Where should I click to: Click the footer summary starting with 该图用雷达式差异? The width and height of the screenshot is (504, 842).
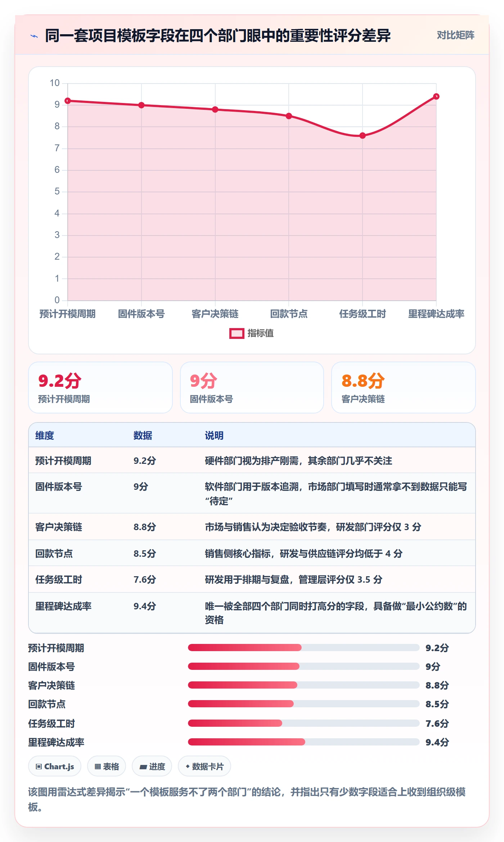coord(247,799)
